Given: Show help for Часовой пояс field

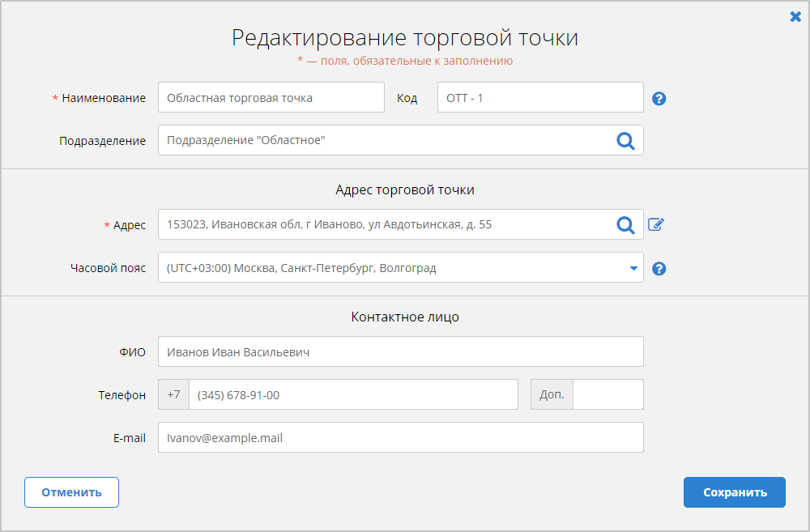Looking at the screenshot, I should pyautogui.click(x=659, y=269).
